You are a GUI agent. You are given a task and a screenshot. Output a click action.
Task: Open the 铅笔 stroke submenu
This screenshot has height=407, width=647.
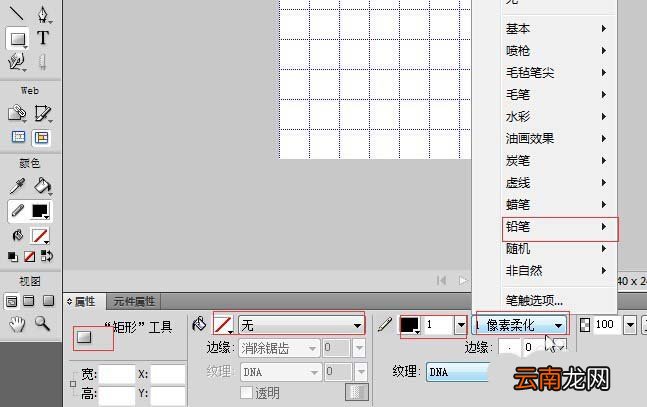[559, 227]
